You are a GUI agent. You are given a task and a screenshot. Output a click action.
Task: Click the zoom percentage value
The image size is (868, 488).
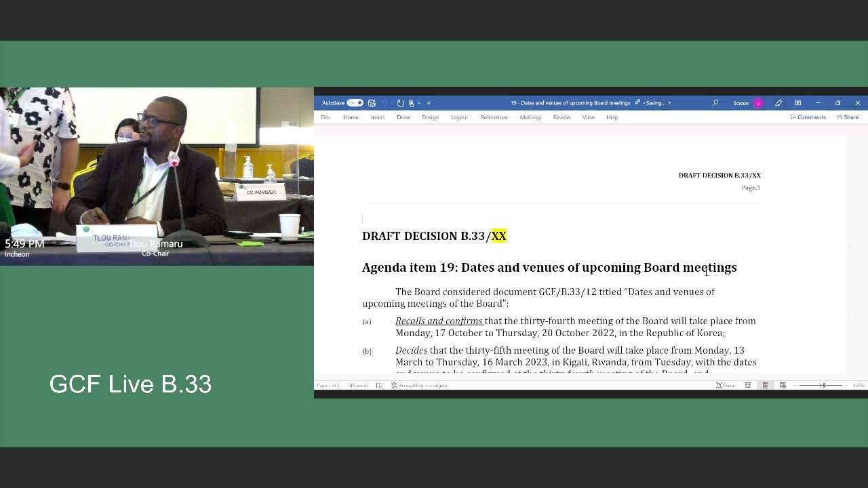coord(859,385)
